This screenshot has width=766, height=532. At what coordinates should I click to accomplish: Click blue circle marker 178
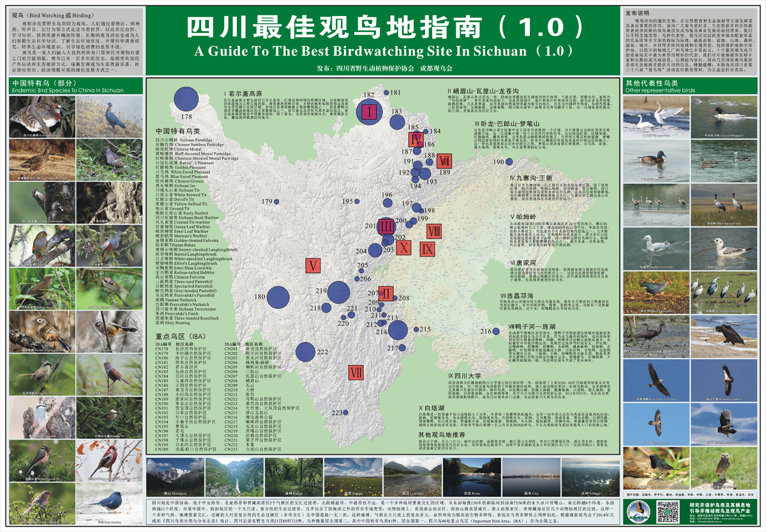coord(185,98)
